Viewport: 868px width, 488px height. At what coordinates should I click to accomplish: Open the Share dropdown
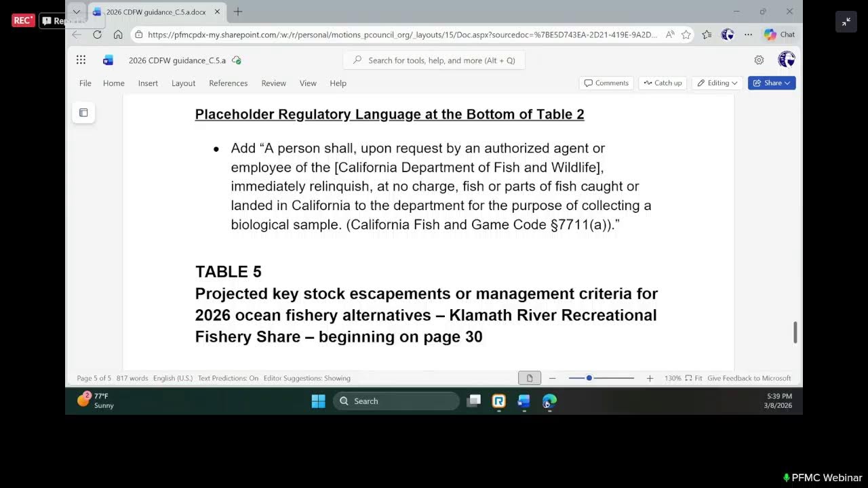(x=772, y=83)
